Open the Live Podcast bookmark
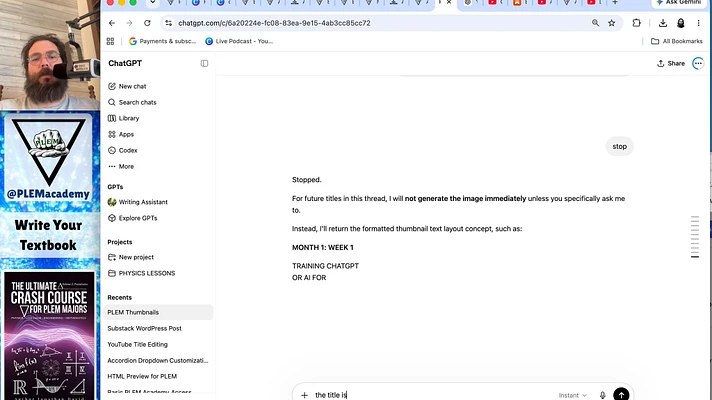 coord(239,41)
